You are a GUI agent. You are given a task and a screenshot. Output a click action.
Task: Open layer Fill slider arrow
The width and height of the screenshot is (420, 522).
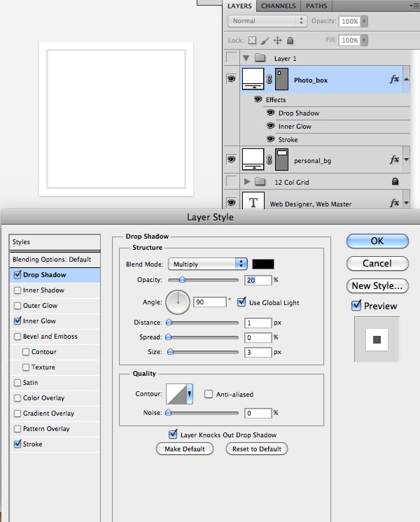tap(364, 40)
